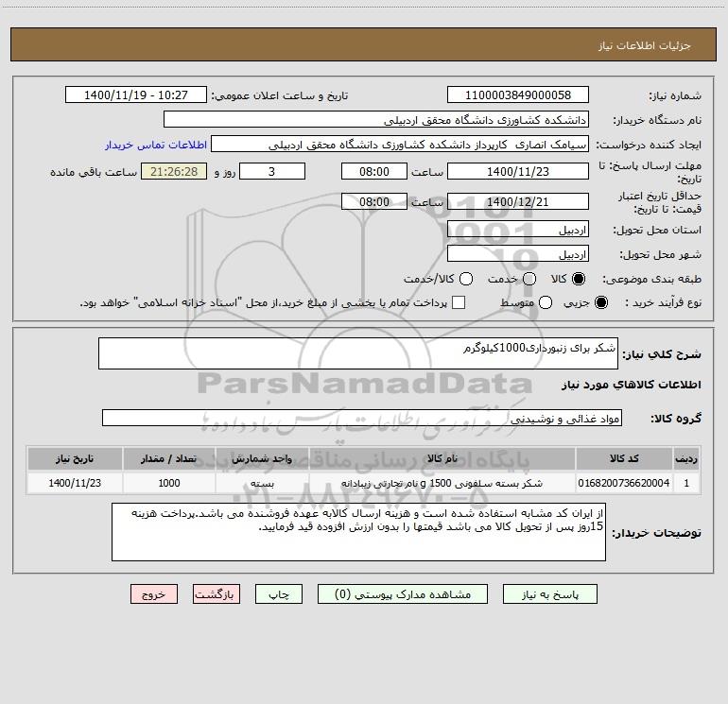The width and height of the screenshot is (728, 704).
Task: Click quantity cell 1000
Action: coord(169,483)
